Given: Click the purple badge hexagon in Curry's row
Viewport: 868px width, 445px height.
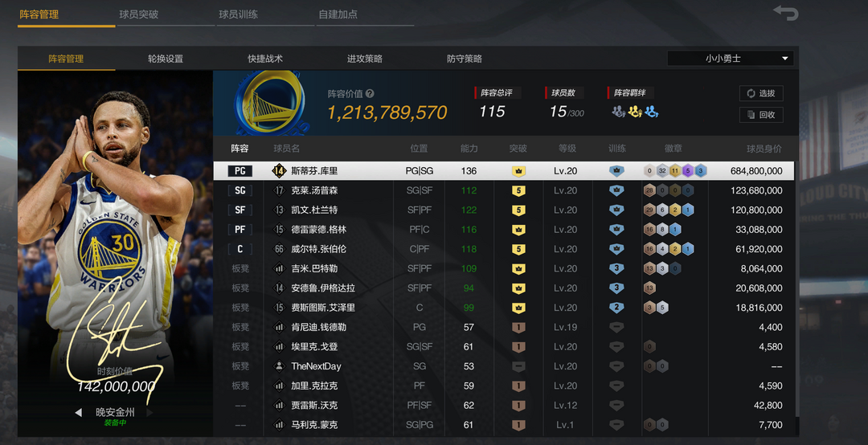Looking at the screenshot, I should click(687, 171).
